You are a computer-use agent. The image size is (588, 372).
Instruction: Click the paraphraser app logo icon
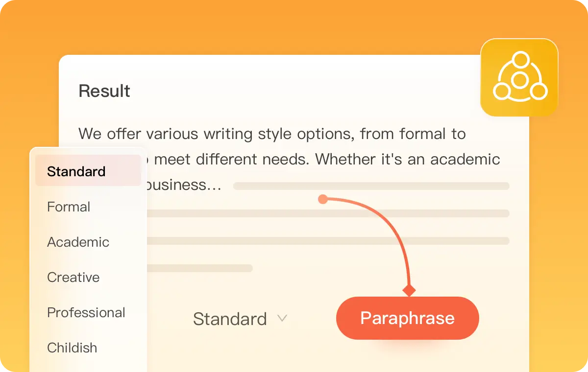pos(519,77)
